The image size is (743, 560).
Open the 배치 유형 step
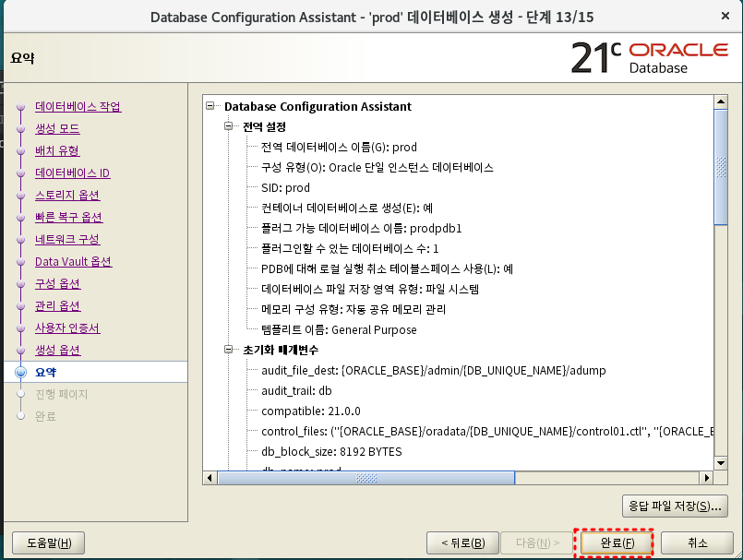57,150
